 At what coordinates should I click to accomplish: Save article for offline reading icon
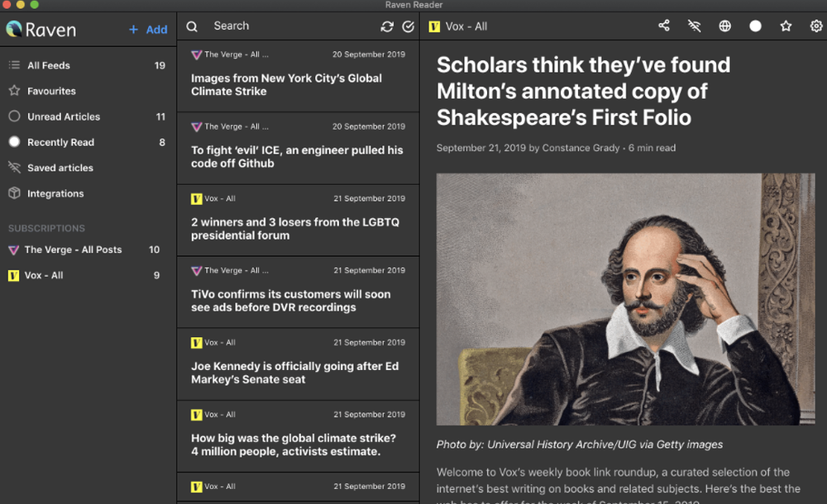tap(694, 26)
